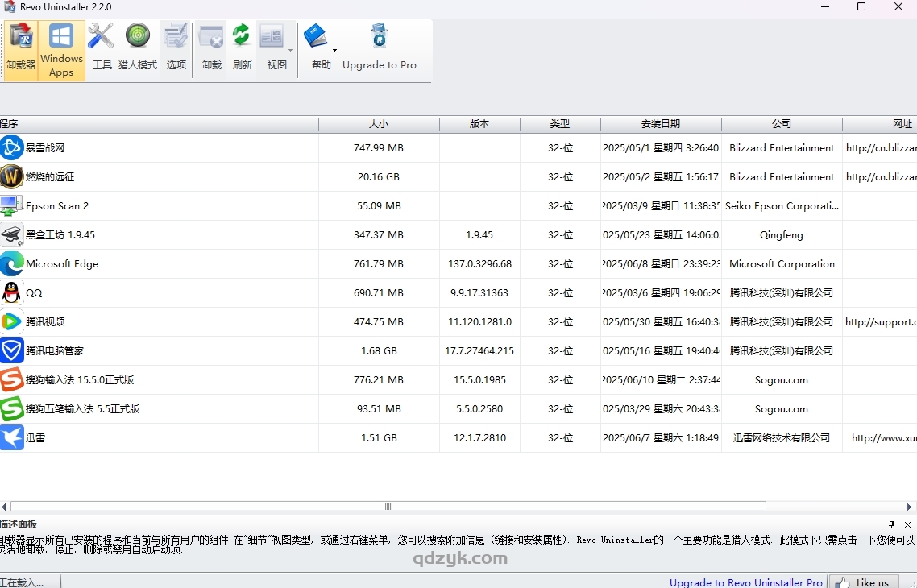Activate 猎人模式 hunter mode
Screen dimensions: 917x588
137,47
